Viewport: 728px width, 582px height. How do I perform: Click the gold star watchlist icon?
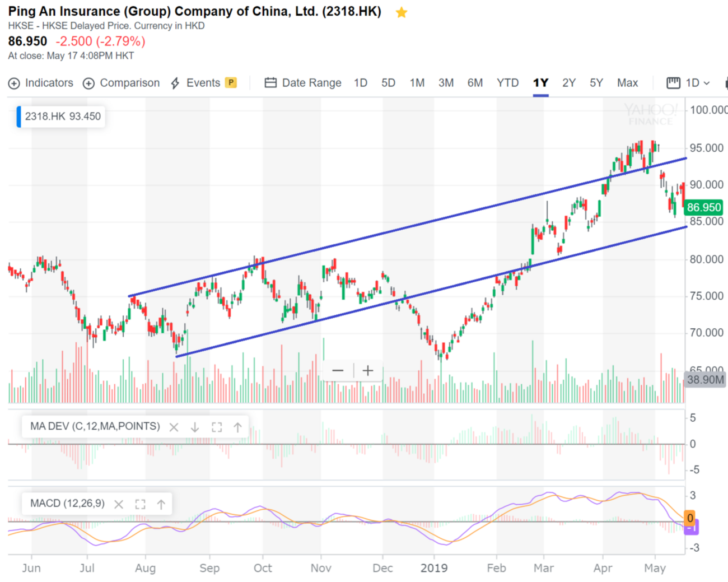coord(402,12)
